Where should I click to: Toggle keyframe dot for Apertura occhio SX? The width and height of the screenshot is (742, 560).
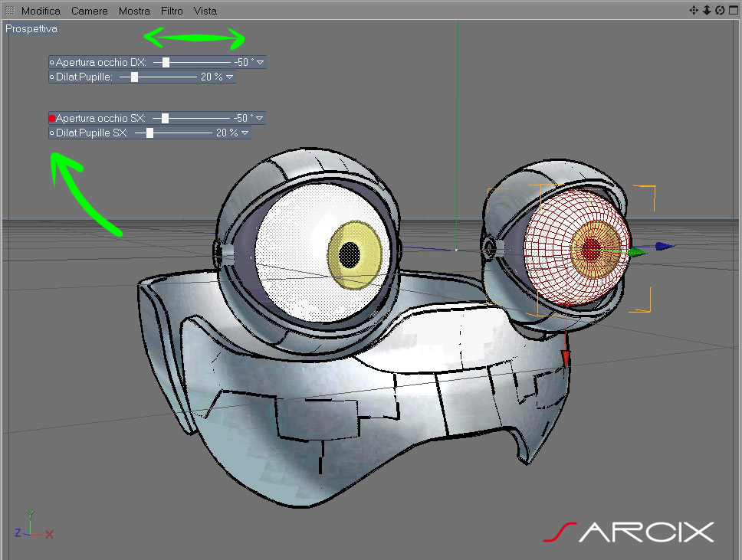coord(52,118)
